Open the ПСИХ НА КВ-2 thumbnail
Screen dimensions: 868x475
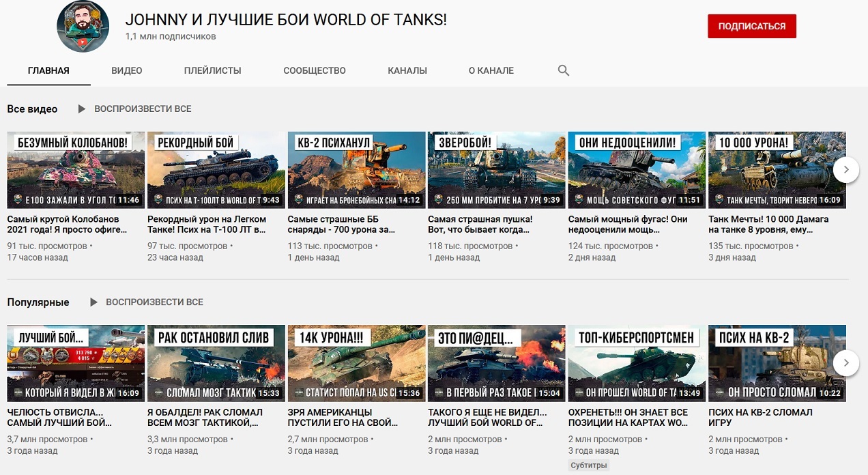coord(777,363)
